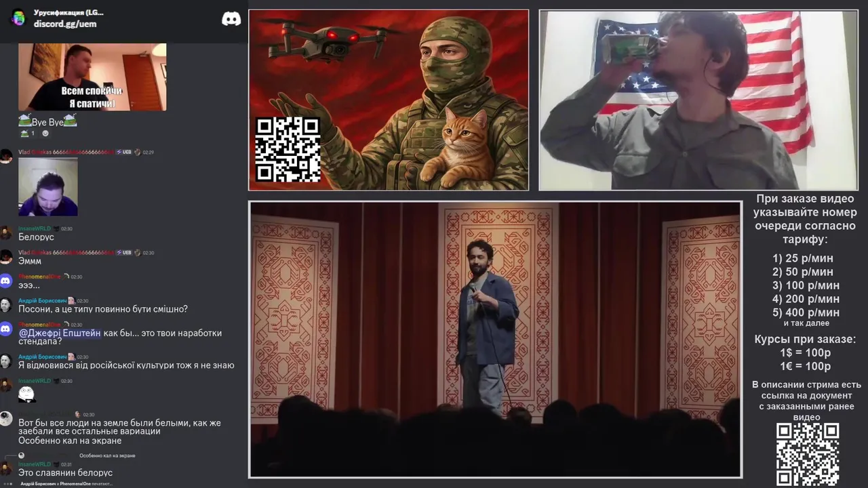
Task: Click the InsaneWRLD avatar beside the meme face sticker
Action: [x=6, y=385]
